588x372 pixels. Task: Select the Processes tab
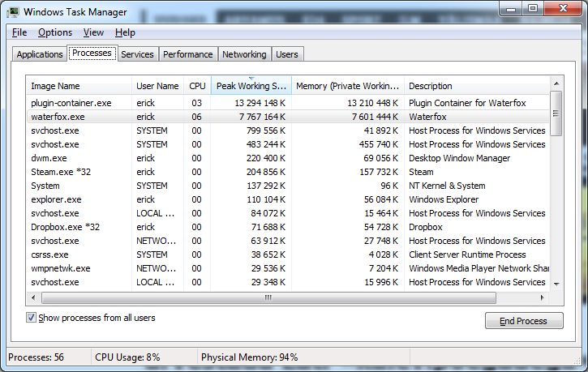tap(92, 53)
